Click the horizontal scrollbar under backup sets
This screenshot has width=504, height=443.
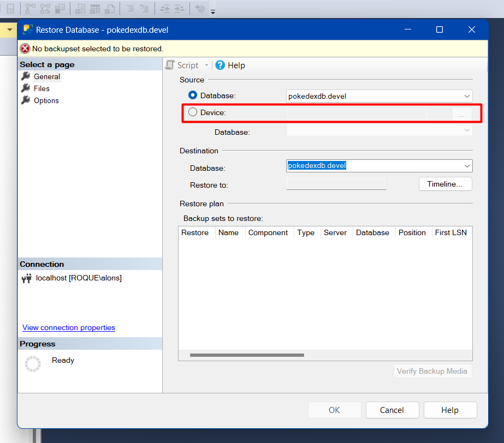pyautogui.click(x=247, y=355)
